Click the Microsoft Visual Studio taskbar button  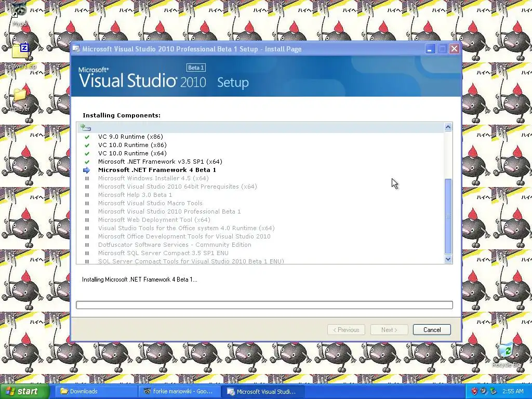[x=262, y=391]
